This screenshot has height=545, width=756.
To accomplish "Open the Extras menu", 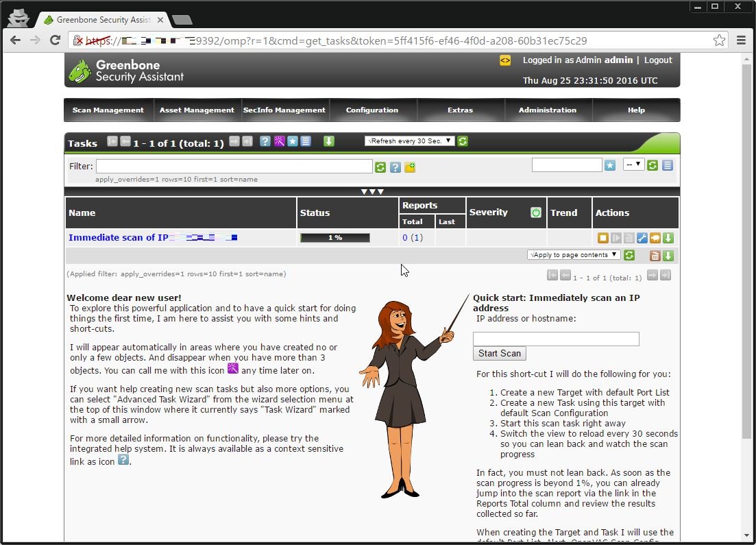I will tap(461, 110).
